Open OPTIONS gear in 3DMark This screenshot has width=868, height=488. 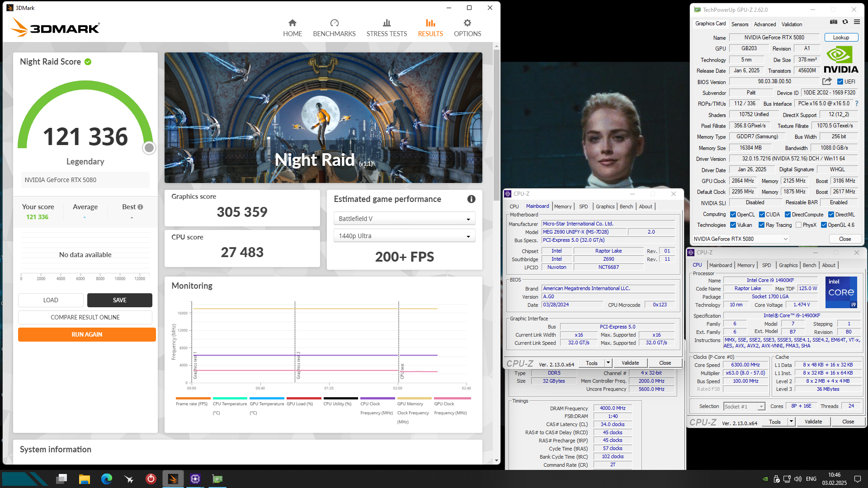click(467, 28)
